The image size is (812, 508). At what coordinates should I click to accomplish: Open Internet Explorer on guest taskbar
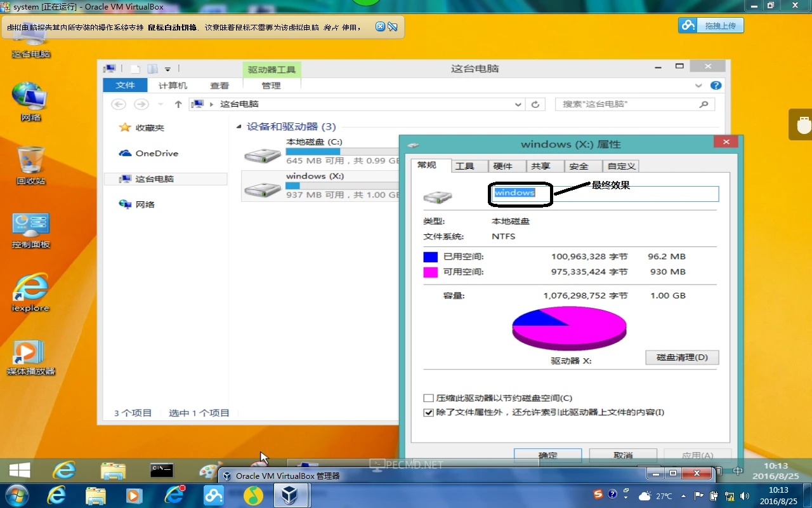coord(64,471)
